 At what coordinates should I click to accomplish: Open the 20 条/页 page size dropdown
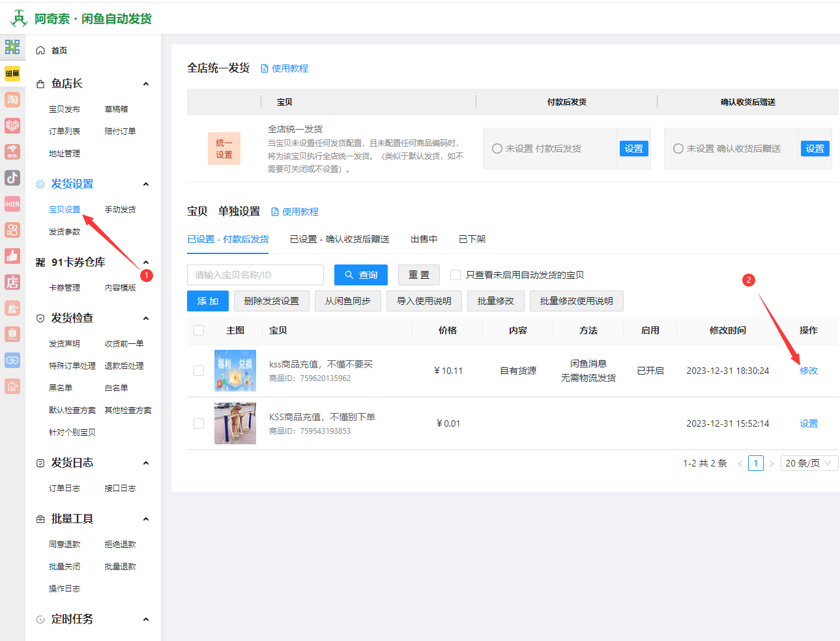coord(809,463)
